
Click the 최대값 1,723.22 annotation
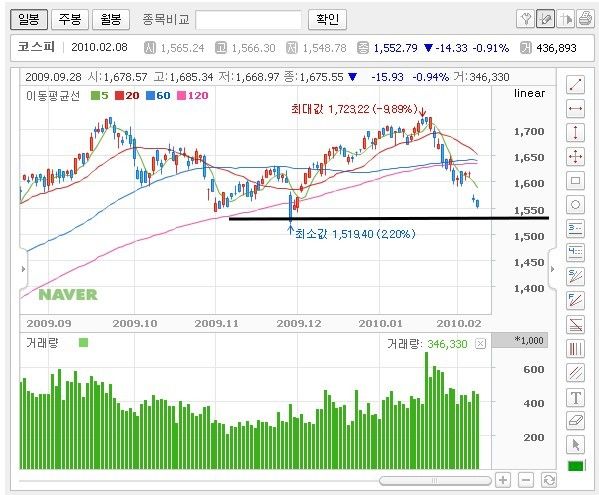coord(354,109)
